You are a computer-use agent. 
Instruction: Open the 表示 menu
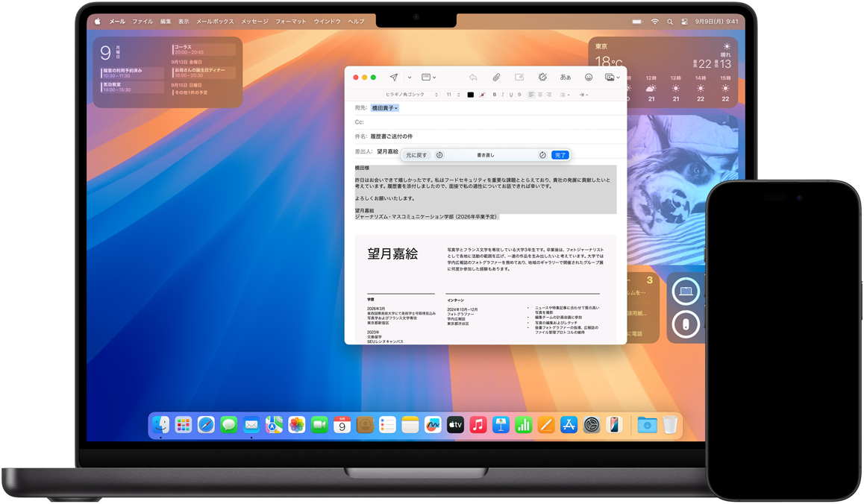[x=184, y=22]
